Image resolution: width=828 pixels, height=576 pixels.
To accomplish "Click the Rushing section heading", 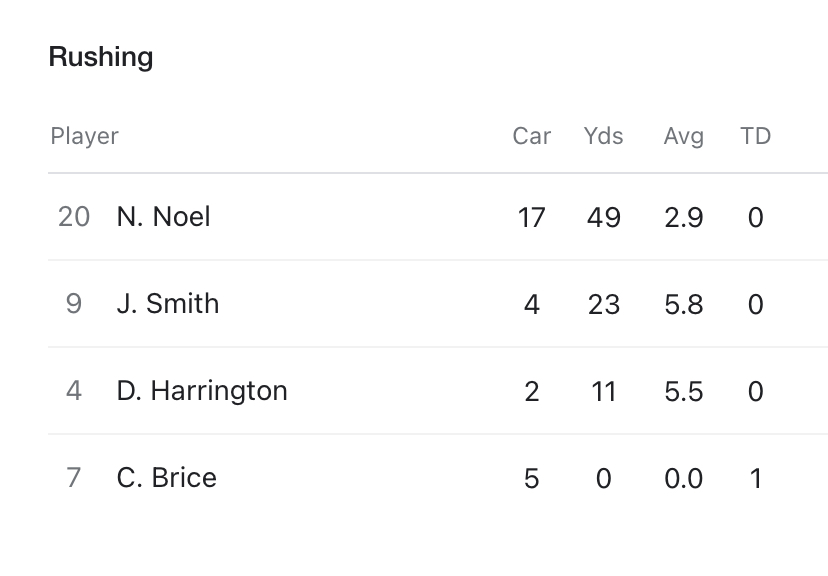I will tap(101, 57).
